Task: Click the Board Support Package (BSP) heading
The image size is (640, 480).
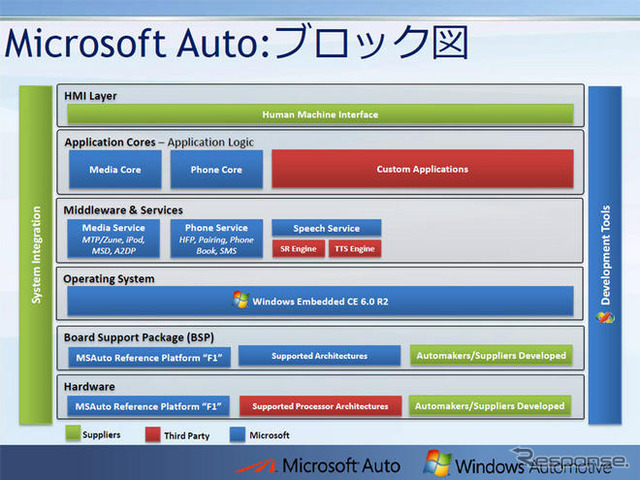Action: point(139,338)
